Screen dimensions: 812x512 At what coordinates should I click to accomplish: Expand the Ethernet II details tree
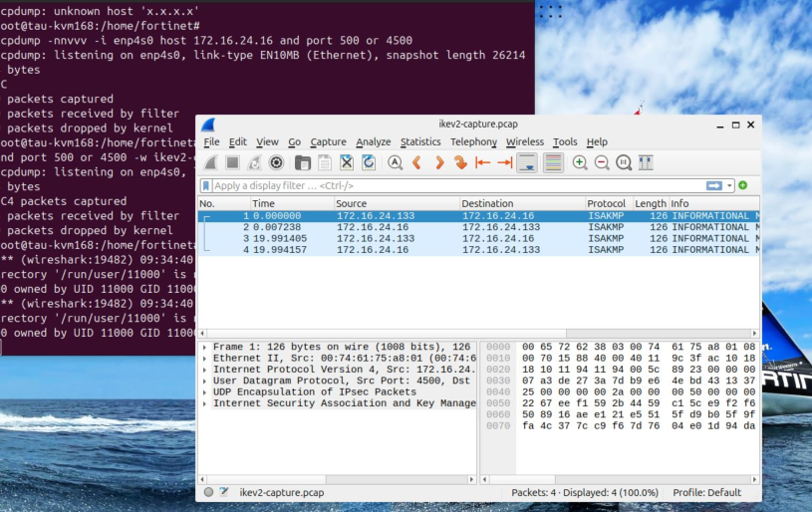coord(205,359)
